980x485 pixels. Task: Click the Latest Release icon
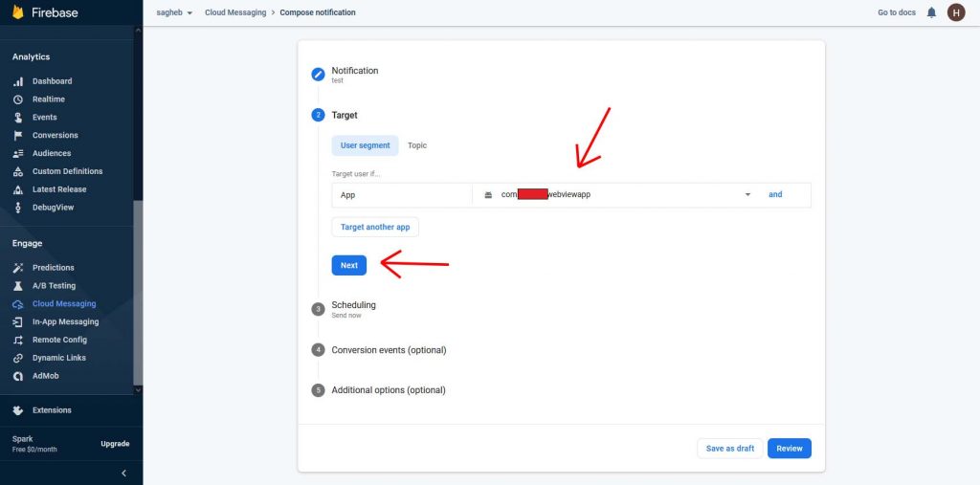pos(18,189)
